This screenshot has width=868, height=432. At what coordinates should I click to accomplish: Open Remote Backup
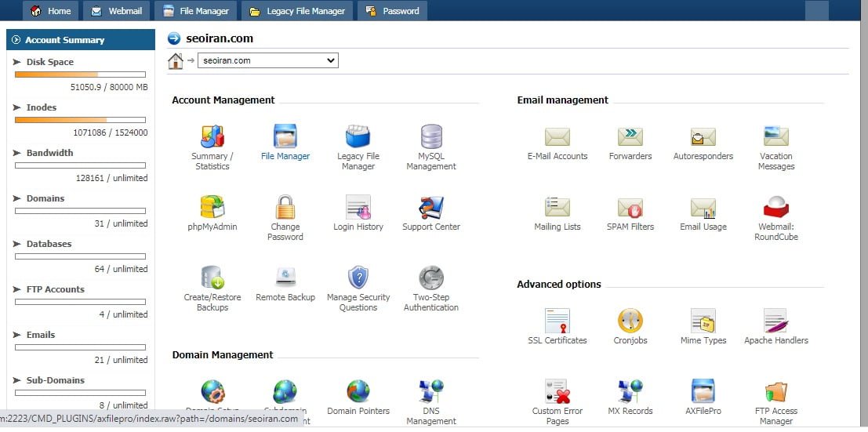click(x=285, y=278)
